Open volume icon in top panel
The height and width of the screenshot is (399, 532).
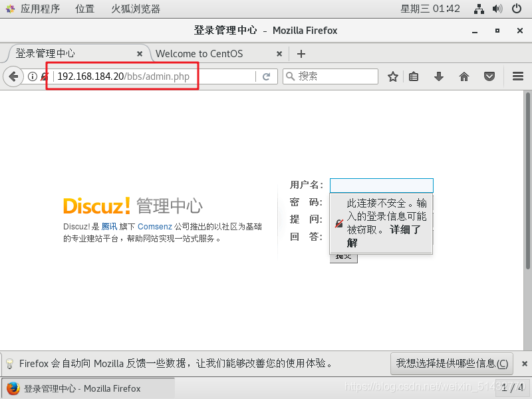tap(497, 9)
